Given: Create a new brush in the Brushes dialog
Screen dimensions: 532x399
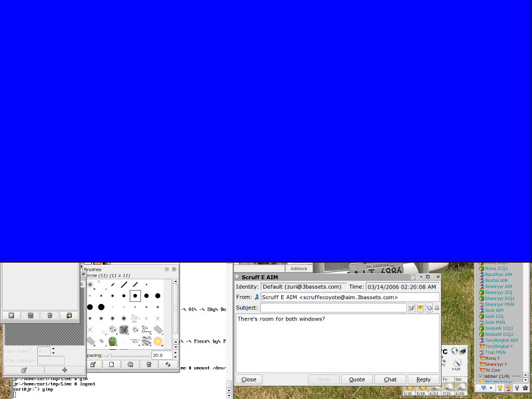Looking at the screenshot, I should [112, 364].
